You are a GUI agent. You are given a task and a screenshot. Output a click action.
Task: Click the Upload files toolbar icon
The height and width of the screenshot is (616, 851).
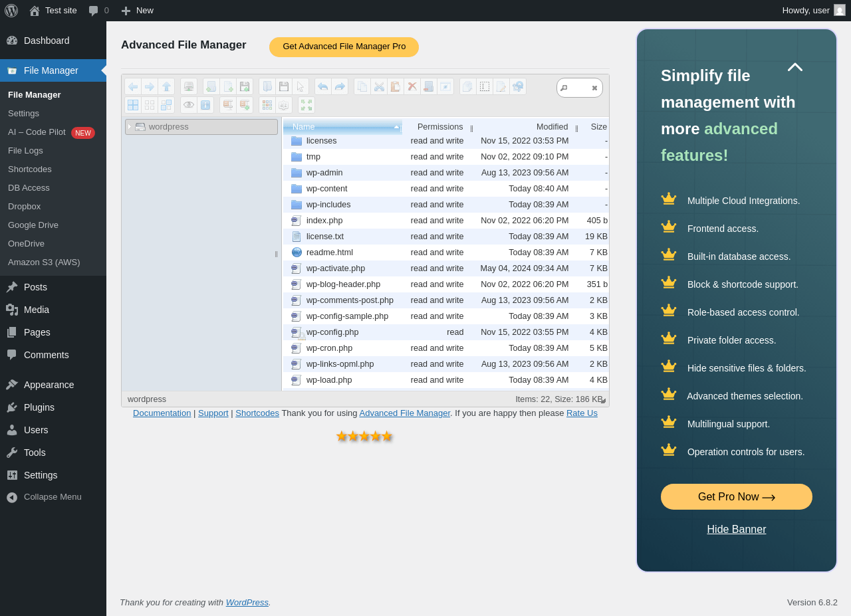click(245, 86)
